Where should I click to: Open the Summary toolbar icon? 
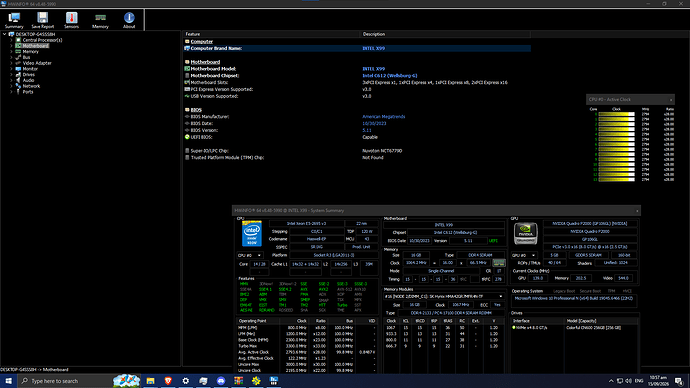coord(14,20)
